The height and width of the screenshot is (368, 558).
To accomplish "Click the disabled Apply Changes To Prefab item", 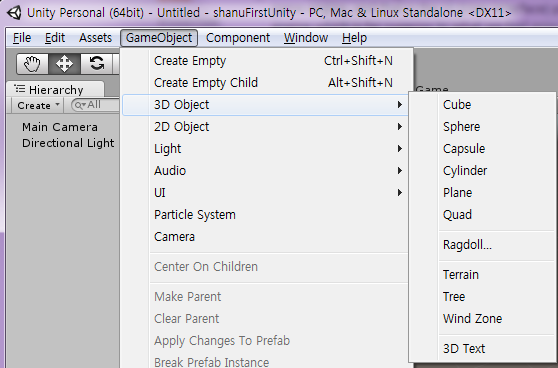I will click(x=265, y=341).
